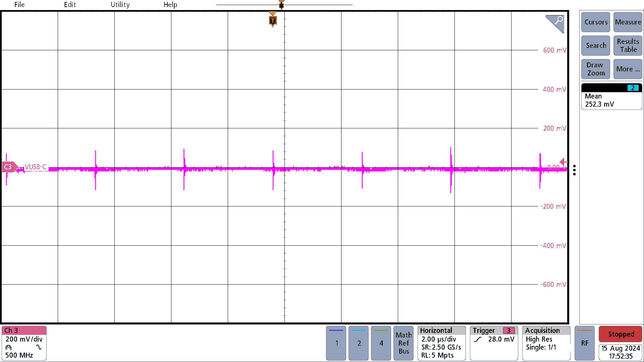Open the Results Table
The width and height of the screenshot is (644, 362).
[627, 46]
